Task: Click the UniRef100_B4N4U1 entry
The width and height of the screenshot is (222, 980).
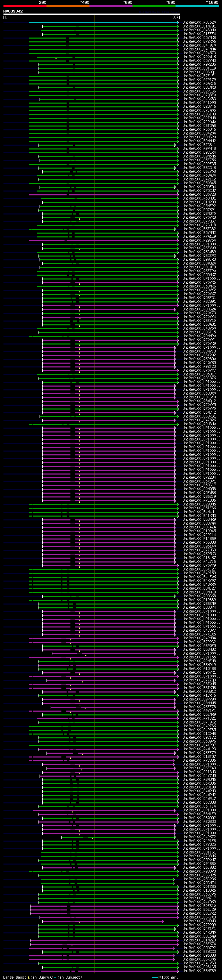Action: pyautogui.click(x=199, y=512)
